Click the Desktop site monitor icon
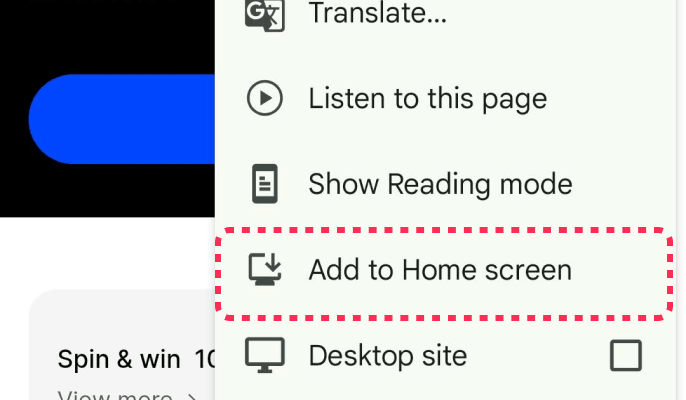This screenshot has height=400, width=686. pos(265,355)
